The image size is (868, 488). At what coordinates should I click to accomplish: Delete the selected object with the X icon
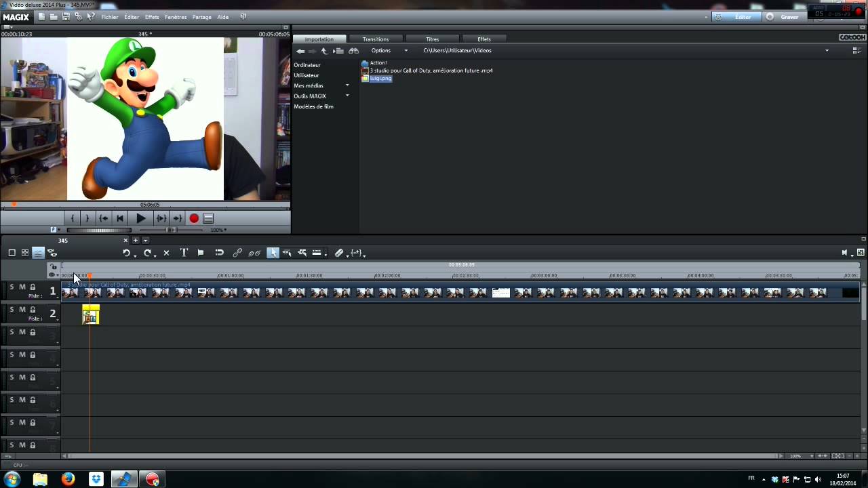click(x=166, y=253)
